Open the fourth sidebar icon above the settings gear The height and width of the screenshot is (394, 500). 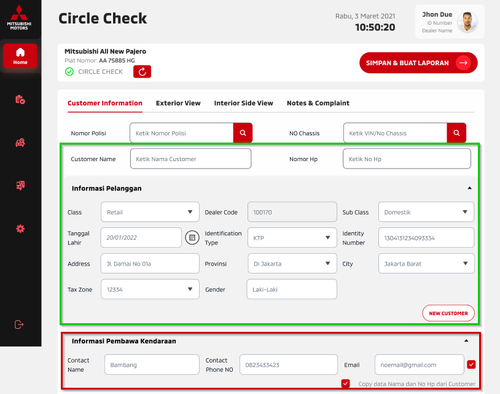pyautogui.click(x=20, y=185)
